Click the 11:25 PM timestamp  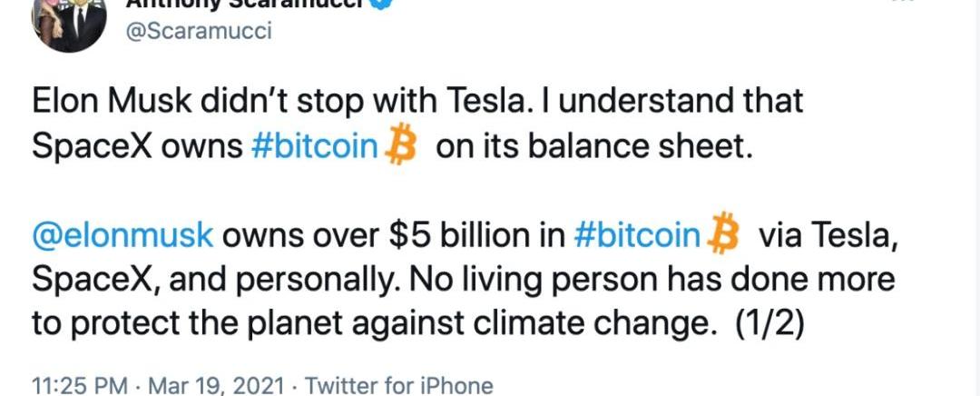tap(79, 385)
